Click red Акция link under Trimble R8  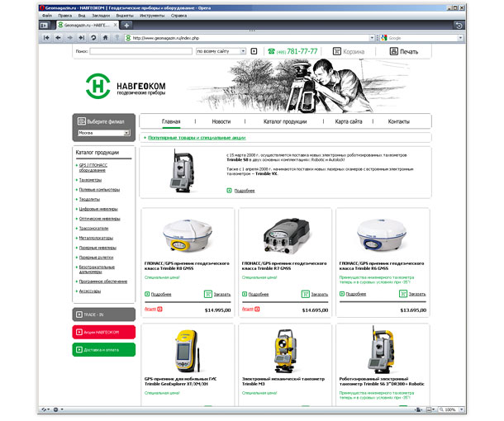[x=150, y=309]
